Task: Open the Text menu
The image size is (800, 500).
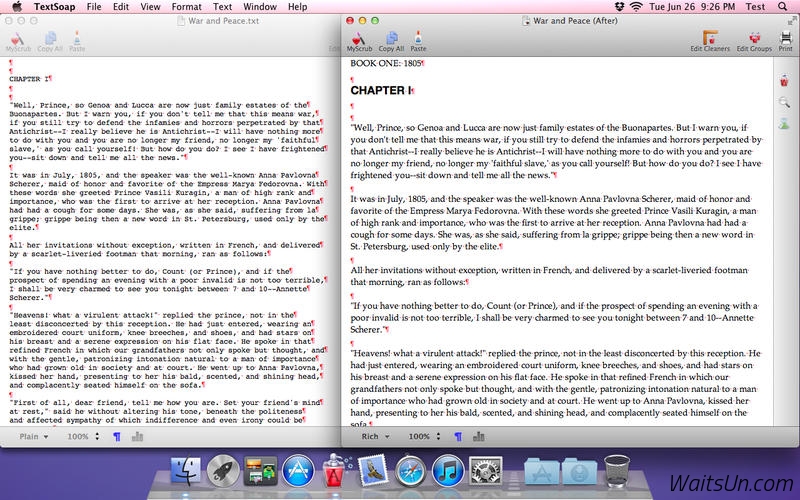Action: pos(222,7)
